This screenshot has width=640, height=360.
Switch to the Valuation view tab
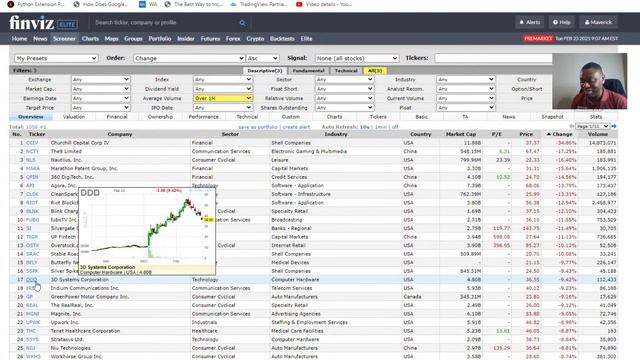74,117
